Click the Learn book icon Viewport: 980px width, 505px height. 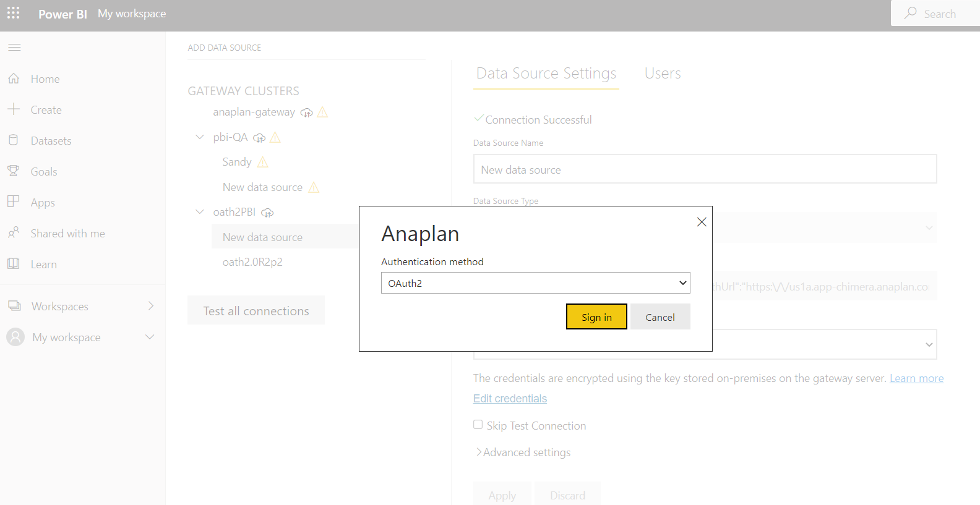tap(14, 264)
